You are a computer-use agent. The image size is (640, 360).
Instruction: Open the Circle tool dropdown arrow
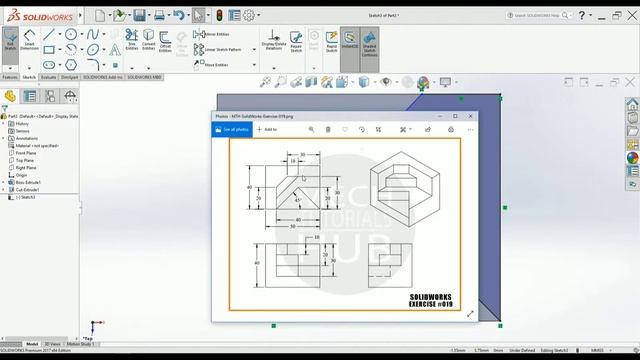pyautogui.click(x=82, y=34)
